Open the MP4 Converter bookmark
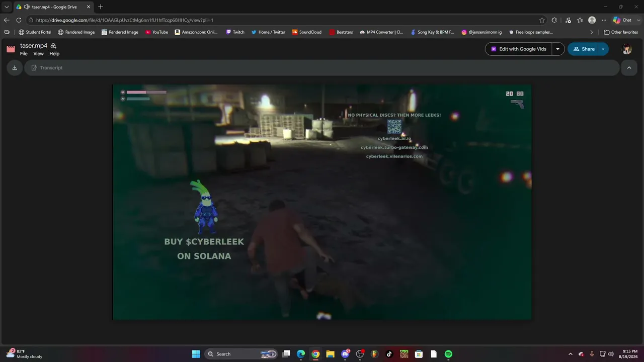This screenshot has width=644, height=362. [x=381, y=32]
